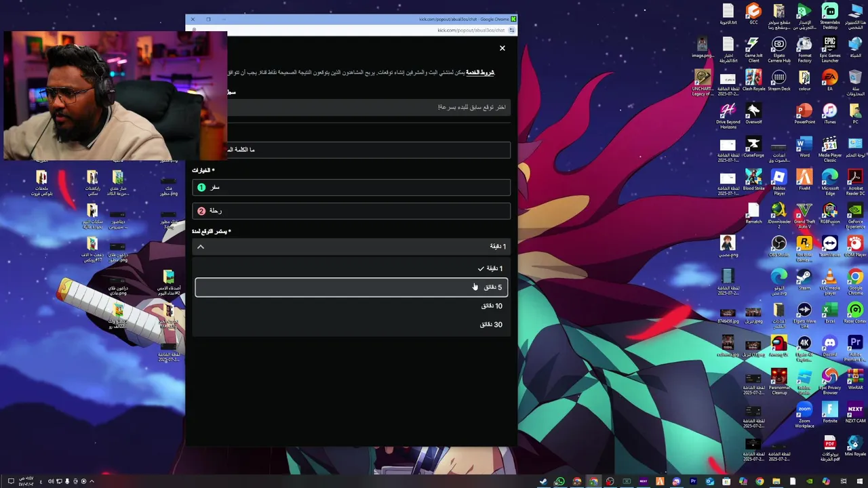This screenshot has width=868, height=488.
Task: Launch Adobe Premiere Pro shortcut
Action: click(x=855, y=348)
